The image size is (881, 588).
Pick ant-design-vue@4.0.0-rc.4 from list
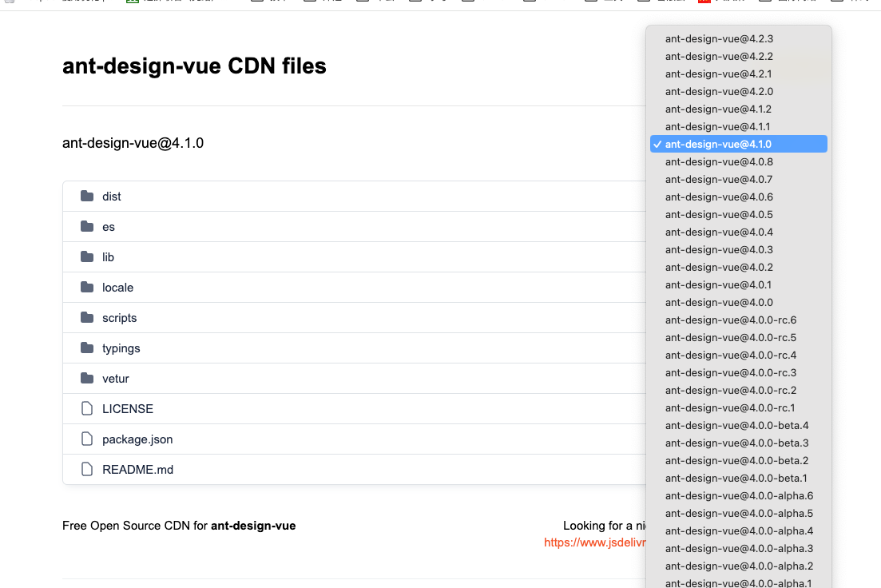tap(738, 355)
